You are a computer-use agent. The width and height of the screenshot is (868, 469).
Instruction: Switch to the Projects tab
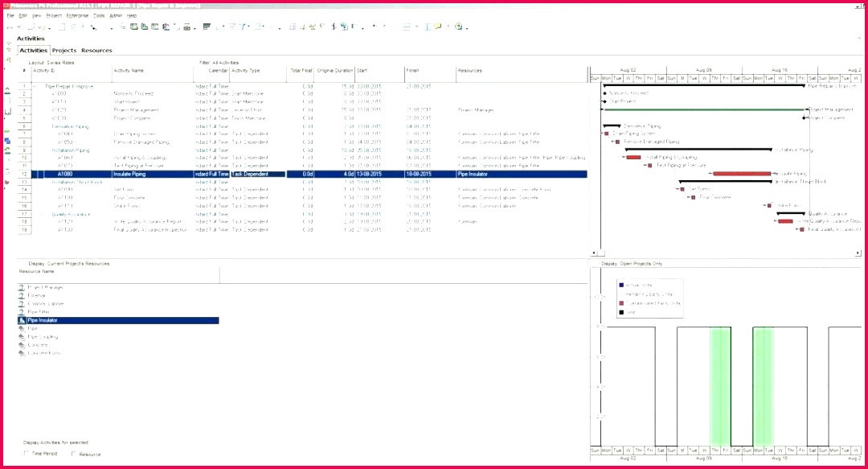[x=64, y=51]
